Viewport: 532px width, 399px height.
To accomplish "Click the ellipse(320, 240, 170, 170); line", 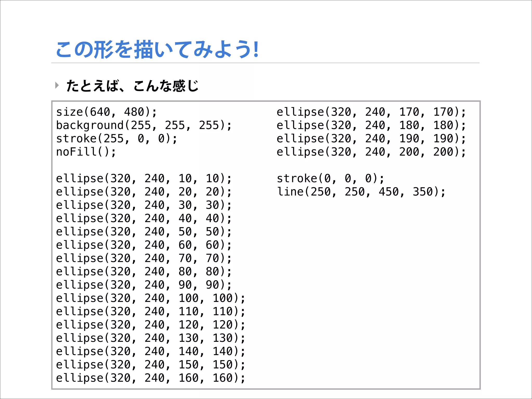I will click(x=371, y=112).
